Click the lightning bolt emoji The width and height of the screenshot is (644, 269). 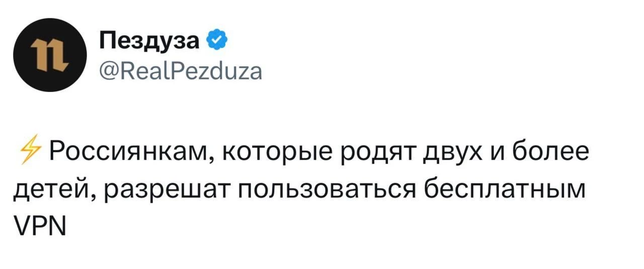click(x=33, y=151)
